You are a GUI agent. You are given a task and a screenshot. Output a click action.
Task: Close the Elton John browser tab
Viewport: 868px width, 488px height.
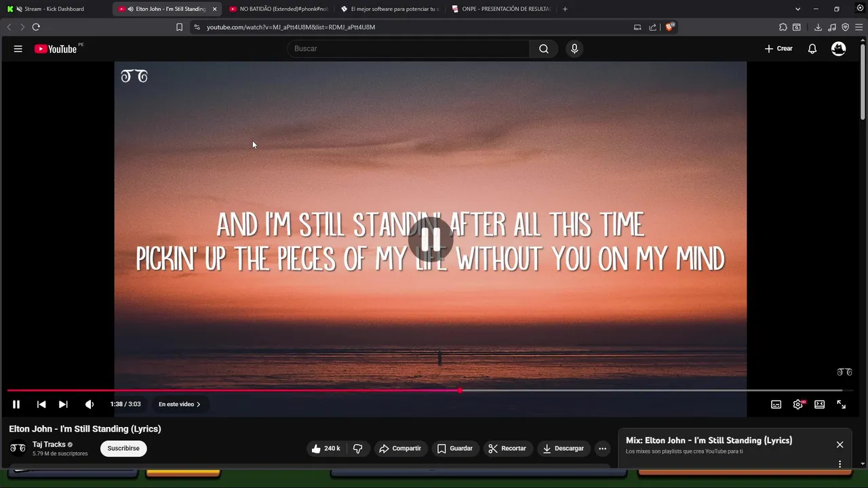tap(214, 9)
